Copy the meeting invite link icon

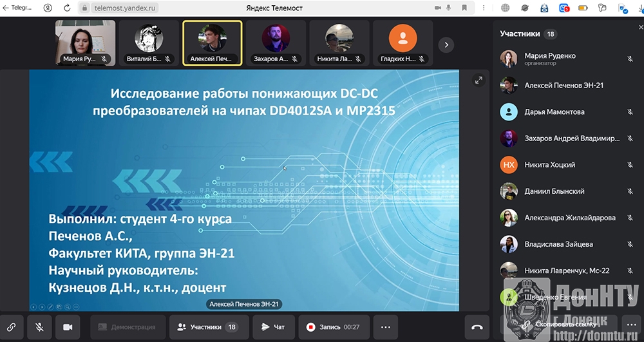(12, 327)
